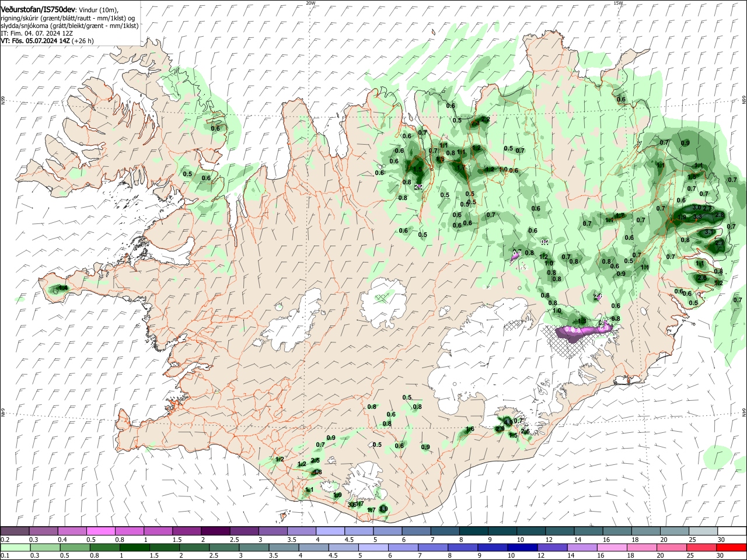Click the palest green 0.1 rain legend swatch
The height and width of the screenshot is (560, 747).
click(x=15, y=547)
